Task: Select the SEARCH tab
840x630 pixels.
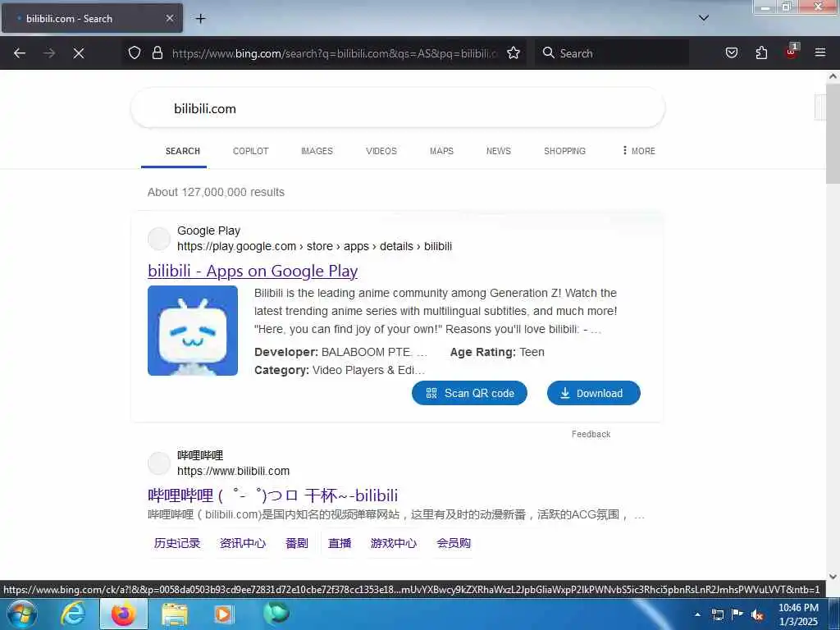Action: pos(183,151)
